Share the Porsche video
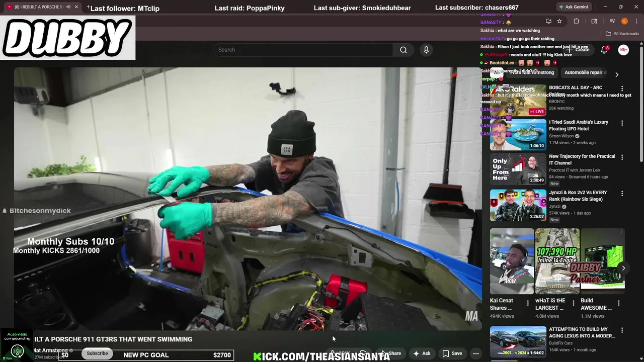 coord(390,353)
